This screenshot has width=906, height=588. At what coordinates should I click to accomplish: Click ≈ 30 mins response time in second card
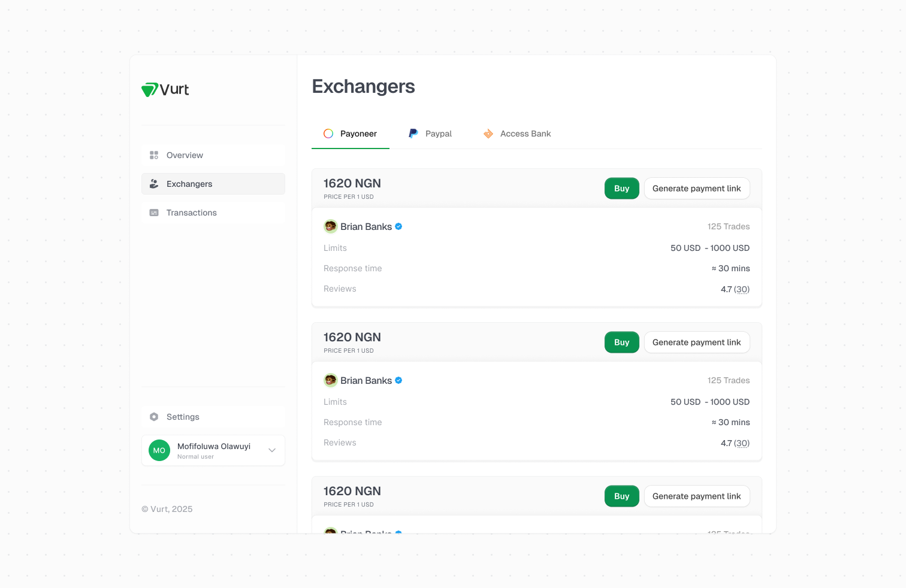tap(730, 422)
